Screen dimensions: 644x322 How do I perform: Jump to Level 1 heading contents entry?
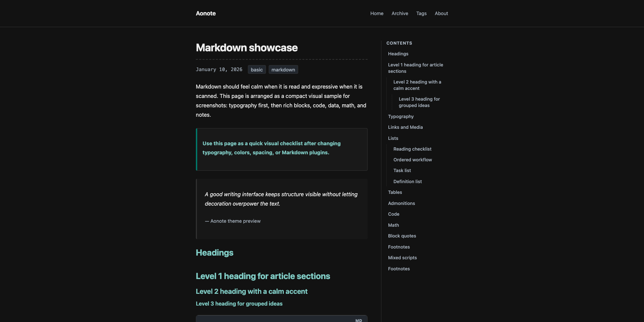(x=415, y=68)
